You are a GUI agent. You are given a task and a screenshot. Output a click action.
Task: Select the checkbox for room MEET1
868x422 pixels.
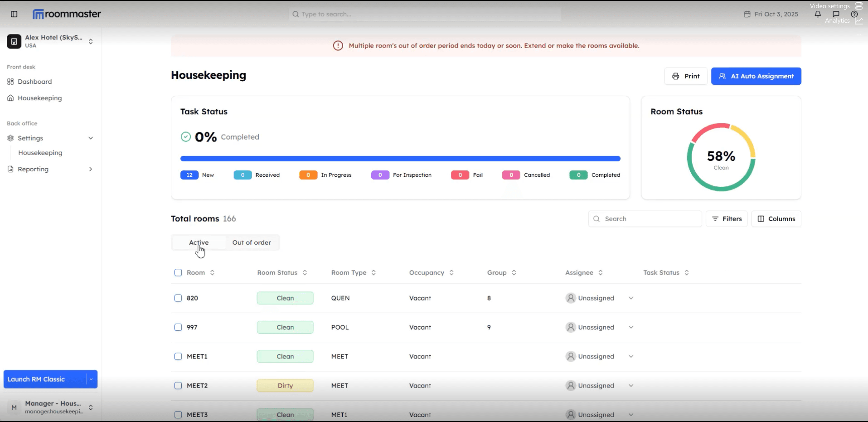click(178, 356)
